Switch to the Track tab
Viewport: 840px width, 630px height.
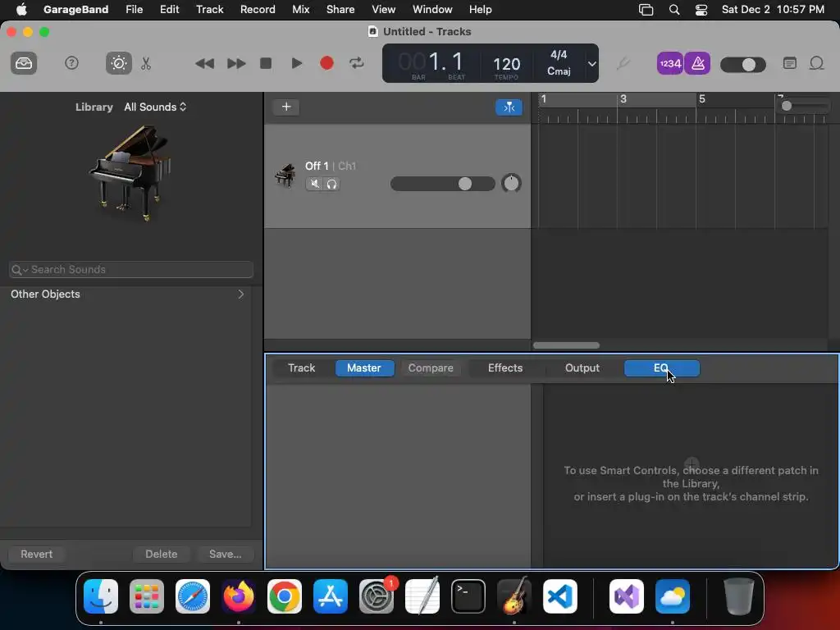[x=302, y=368]
